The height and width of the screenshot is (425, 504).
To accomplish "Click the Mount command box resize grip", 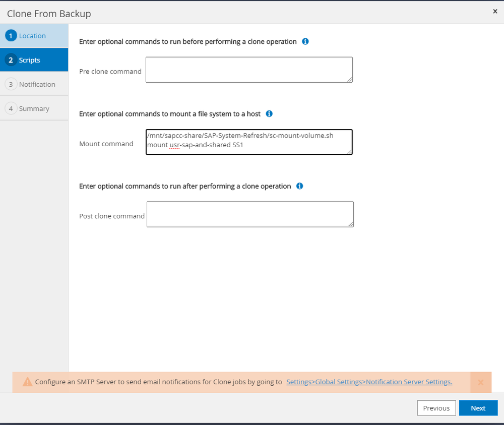I will 349,151.
